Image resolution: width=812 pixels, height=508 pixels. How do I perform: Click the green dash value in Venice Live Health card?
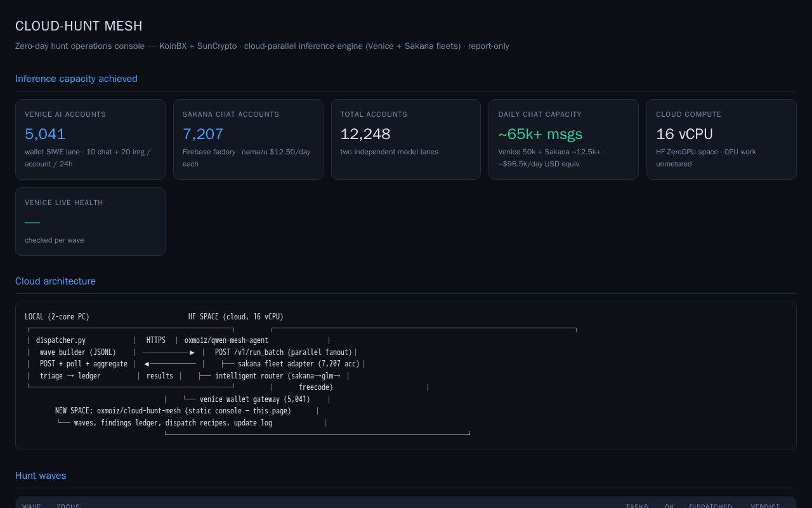pos(32,222)
